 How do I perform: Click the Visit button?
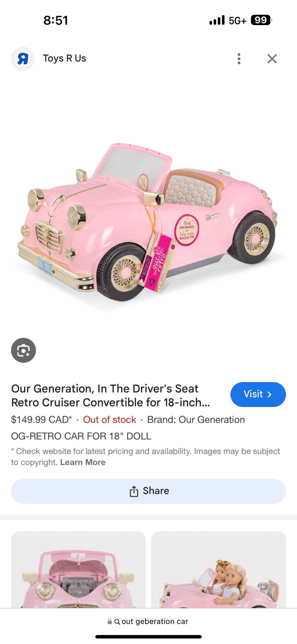(x=258, y=394)
